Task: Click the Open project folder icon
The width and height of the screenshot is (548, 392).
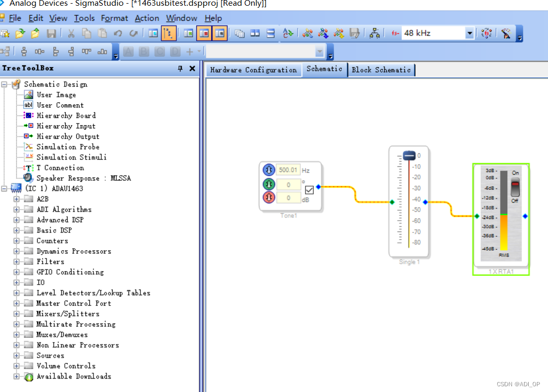Action: [x=20, y=33]
